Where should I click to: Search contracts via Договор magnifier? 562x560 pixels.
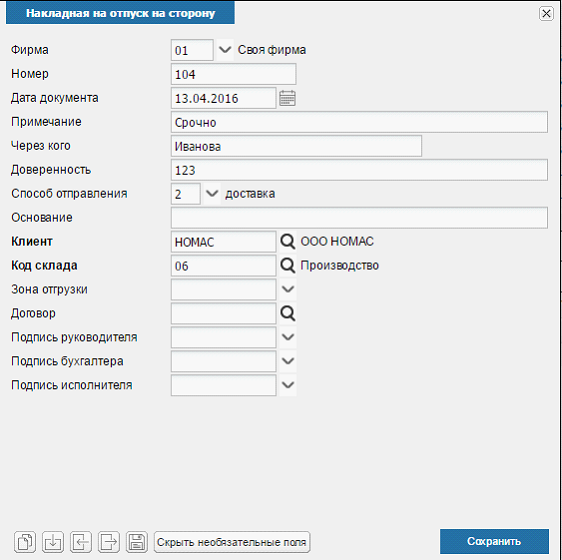pos(287,313)
